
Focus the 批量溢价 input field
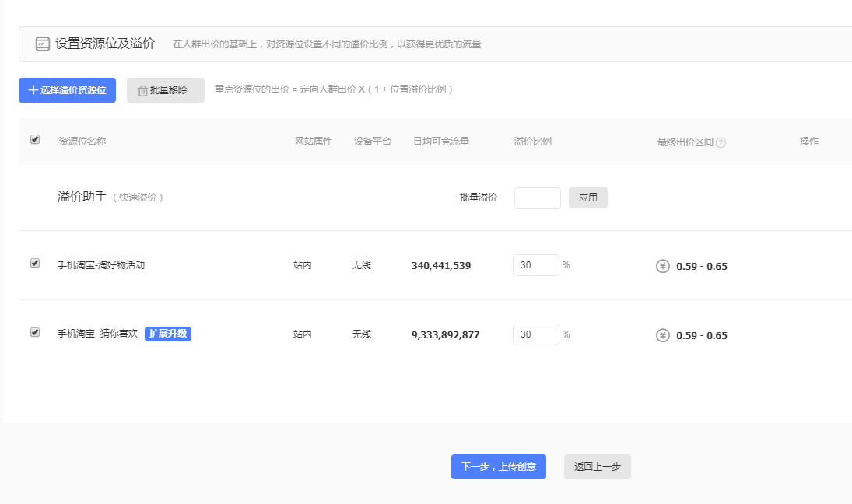tap(537, 198)
